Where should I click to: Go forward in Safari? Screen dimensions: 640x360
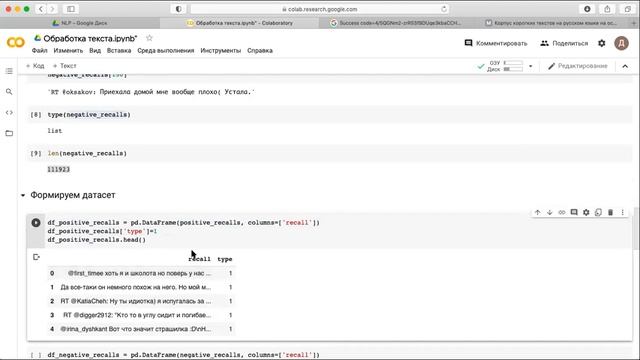pos(52,9)
